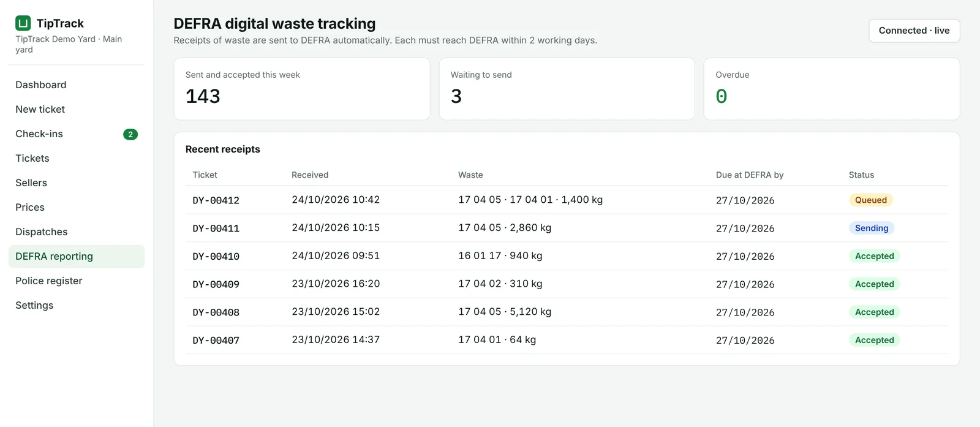Click received time 24/10/2026 10:15

336,228
